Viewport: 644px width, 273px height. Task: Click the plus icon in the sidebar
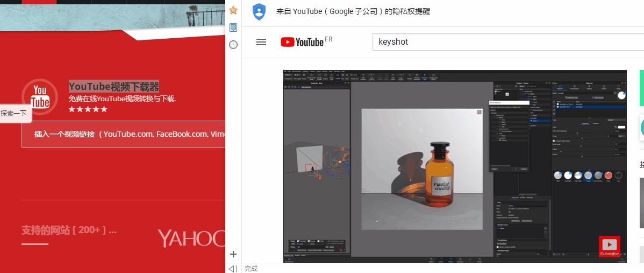click(x=233, y=254)
